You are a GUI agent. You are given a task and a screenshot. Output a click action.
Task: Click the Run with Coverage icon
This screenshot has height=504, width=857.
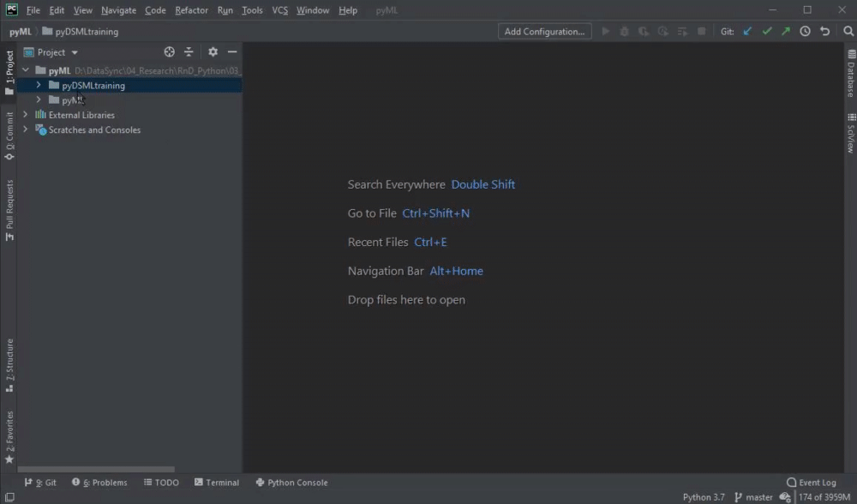point(644,31)
